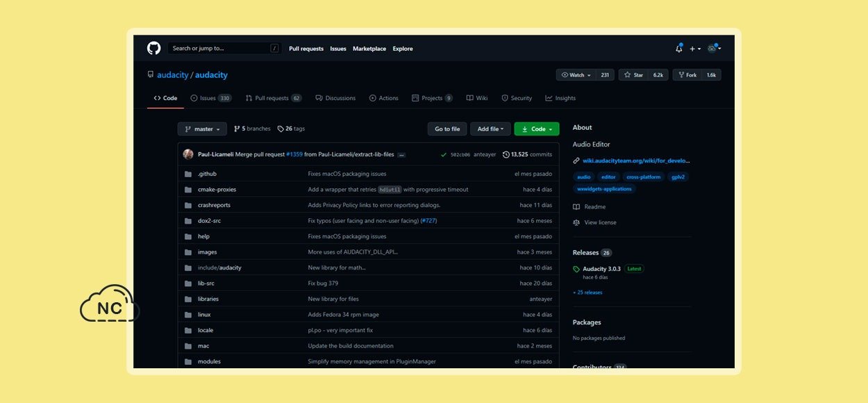Viewport: 868px width, 403px height.
Task: Switch to the repository Pull requests tab
Action: [x=274, y=98]
